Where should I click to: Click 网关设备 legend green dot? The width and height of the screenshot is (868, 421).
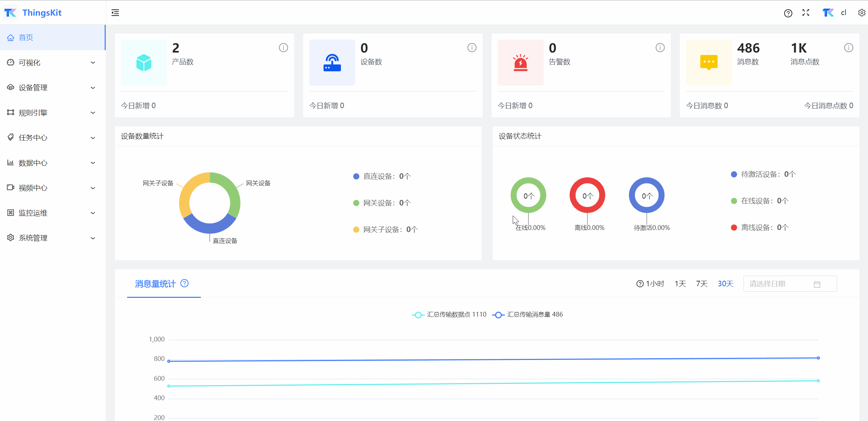[x=356, y=203]
